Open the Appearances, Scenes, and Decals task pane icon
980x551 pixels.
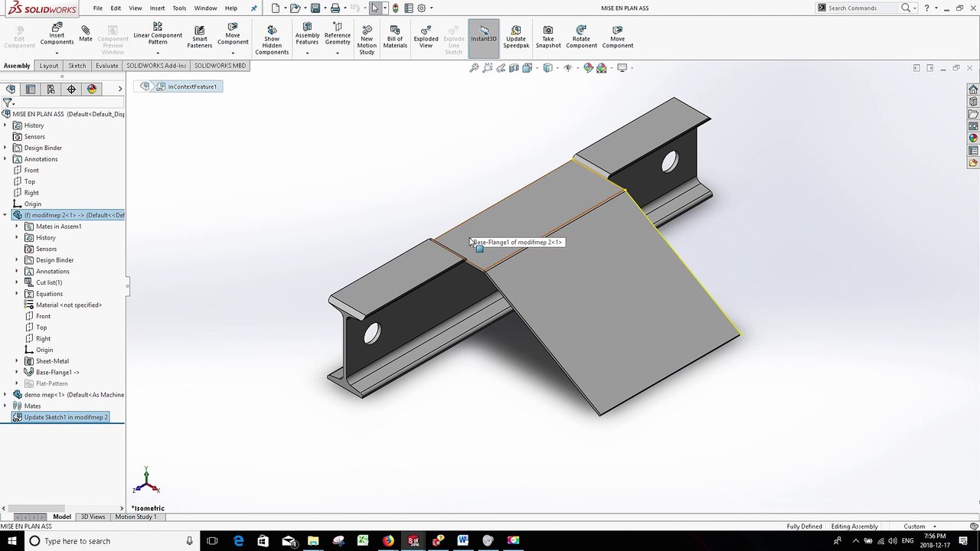[973, 139]
